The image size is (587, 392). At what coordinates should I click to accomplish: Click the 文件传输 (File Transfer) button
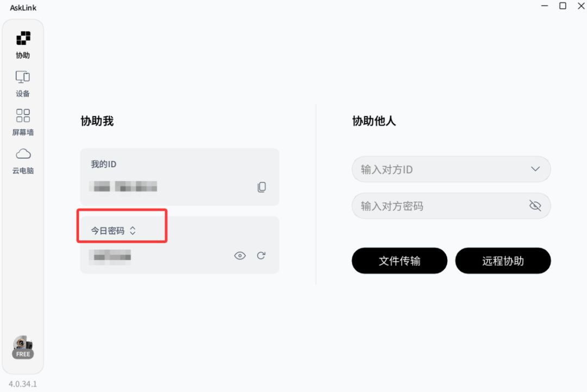[x=399, y=261]
